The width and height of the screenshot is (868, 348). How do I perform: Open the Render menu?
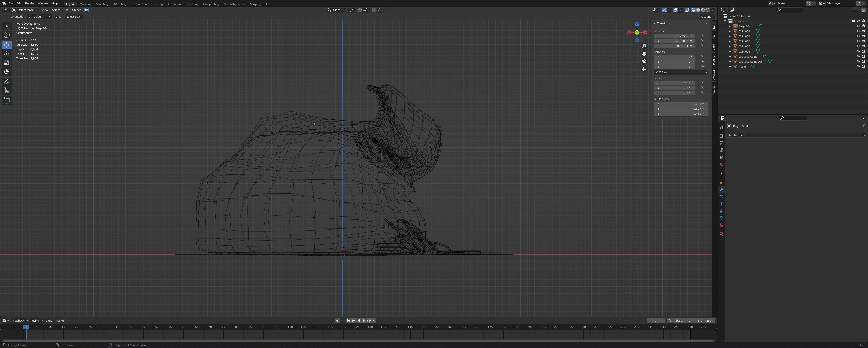click(x=30, y=3)
